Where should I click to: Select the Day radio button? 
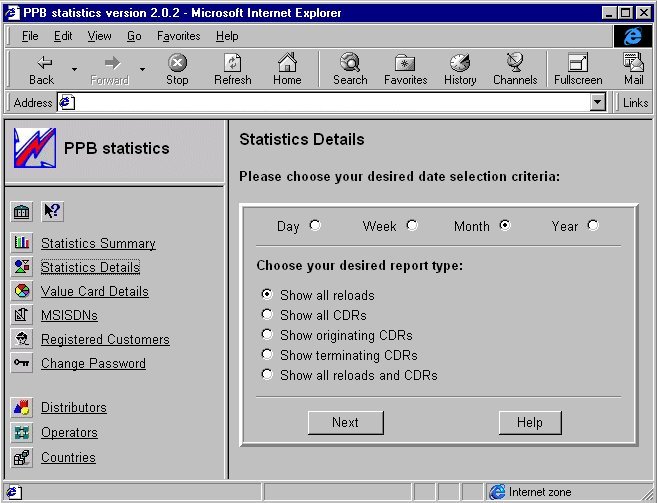coord(315,226)
